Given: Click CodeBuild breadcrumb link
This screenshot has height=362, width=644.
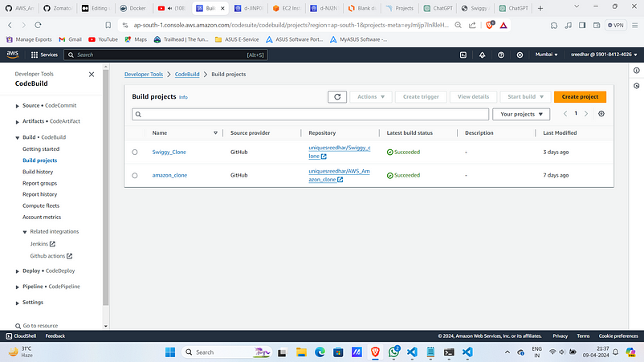Looking at the screenshot, I should (x=187, y=75).
